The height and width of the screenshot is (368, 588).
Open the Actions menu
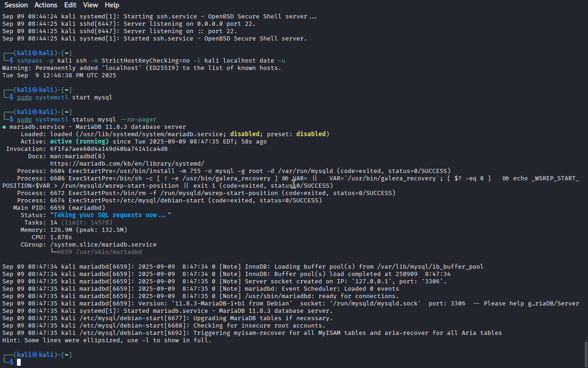(x=46, y=5)
